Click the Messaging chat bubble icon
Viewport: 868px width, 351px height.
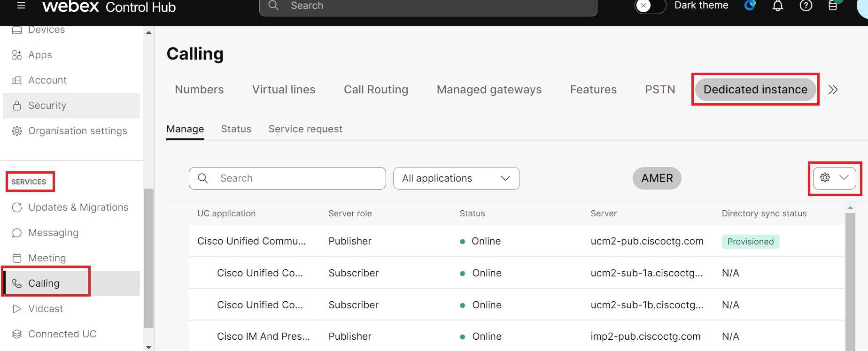[x=17, y=233]
